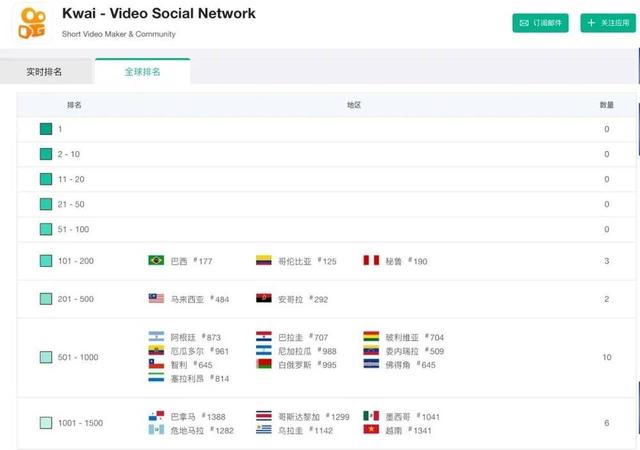Switch to the 实时排名 tab

[44, 72]
